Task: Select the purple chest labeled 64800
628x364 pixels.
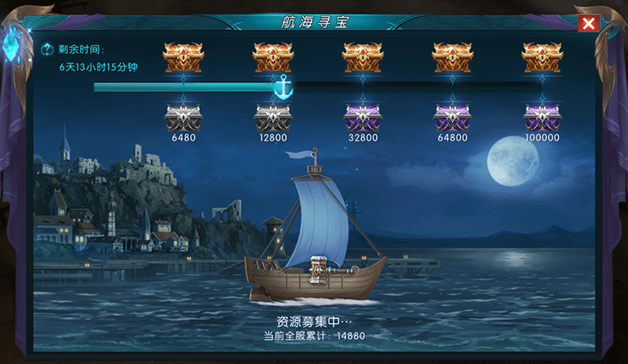Action: click(453, 118)
